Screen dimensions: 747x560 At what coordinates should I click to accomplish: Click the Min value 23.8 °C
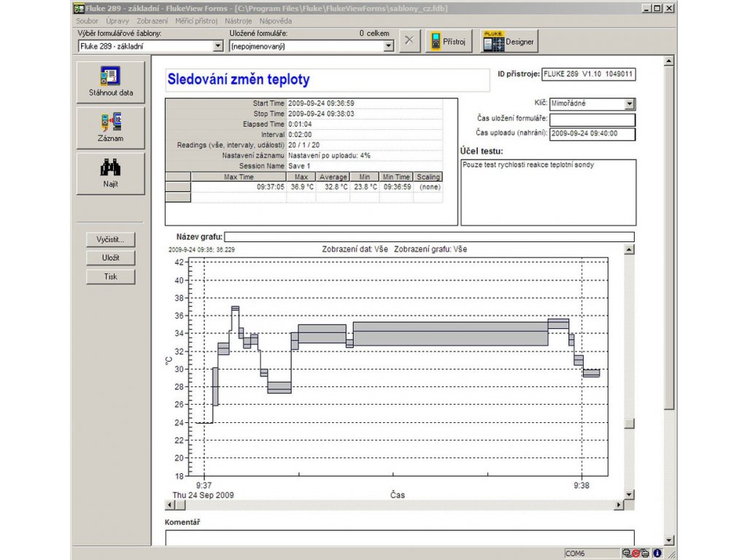[x=365, y=187]
